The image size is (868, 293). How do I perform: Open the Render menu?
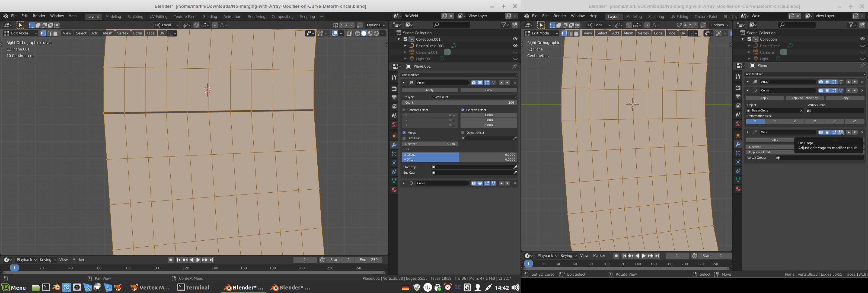click(39, 15)
